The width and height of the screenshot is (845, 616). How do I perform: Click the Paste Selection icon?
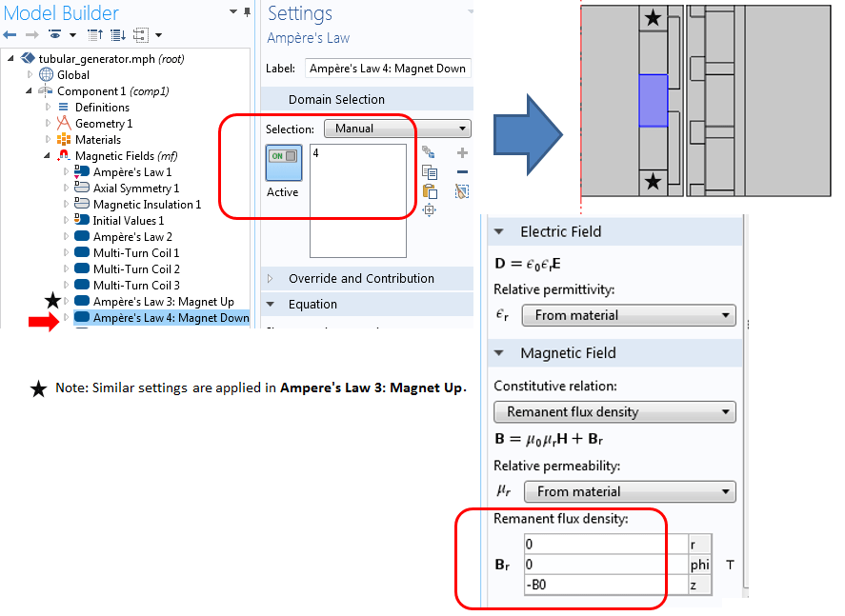[429, 191]
